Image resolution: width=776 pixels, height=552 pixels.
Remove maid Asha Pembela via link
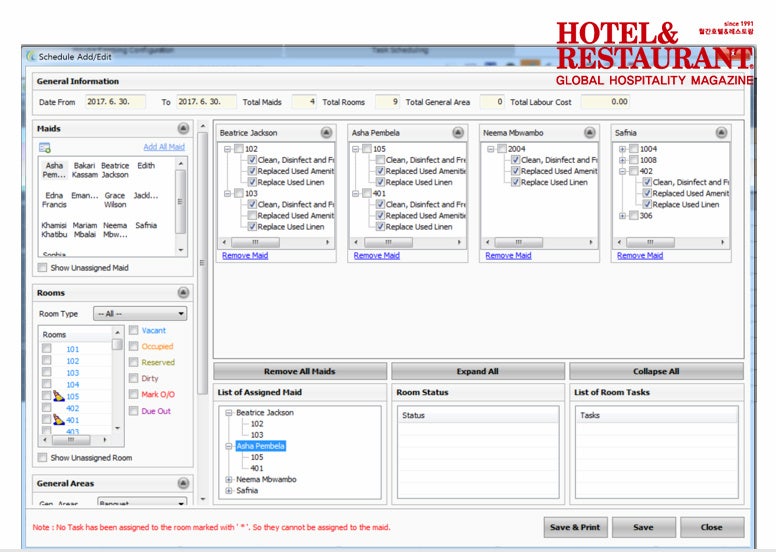[377, 255]
